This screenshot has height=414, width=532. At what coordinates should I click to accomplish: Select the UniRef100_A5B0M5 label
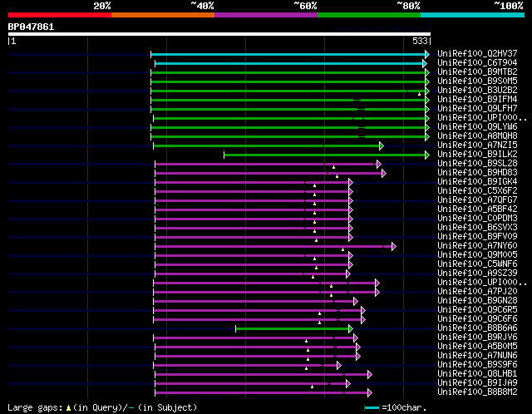[x=477, y=347]
